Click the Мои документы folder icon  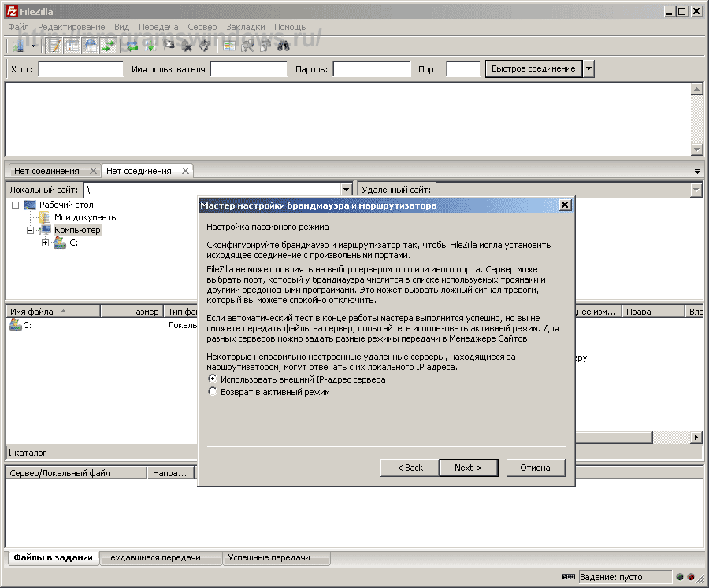pyautogui.click(x=45, y=217)
